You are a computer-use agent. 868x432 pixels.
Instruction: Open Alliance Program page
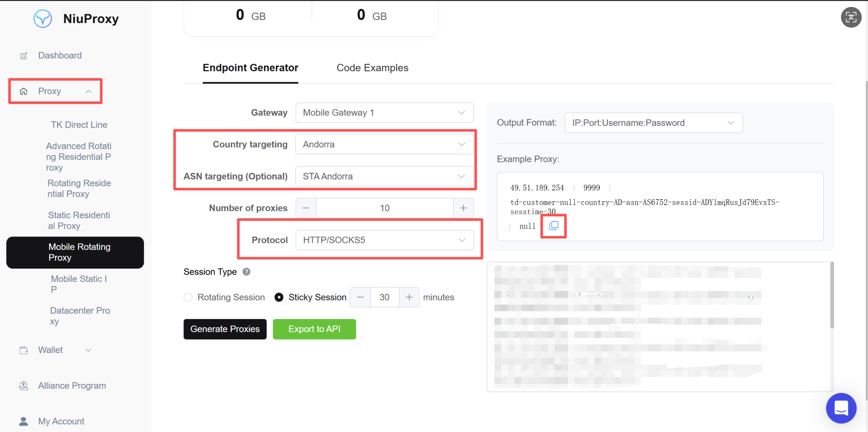(x=72, y=386)
